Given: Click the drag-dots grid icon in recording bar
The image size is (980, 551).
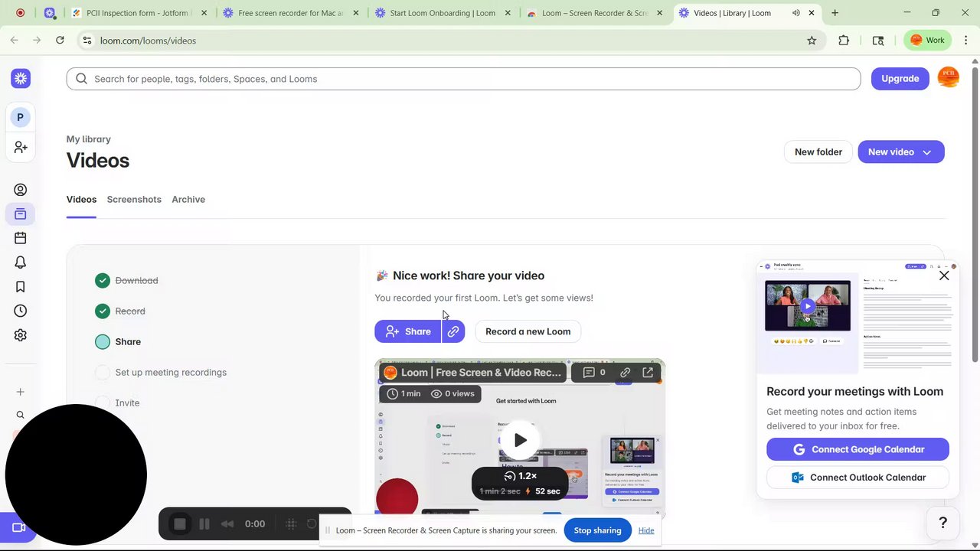Looking at the screenshot, I should click(x=291, y=524).
